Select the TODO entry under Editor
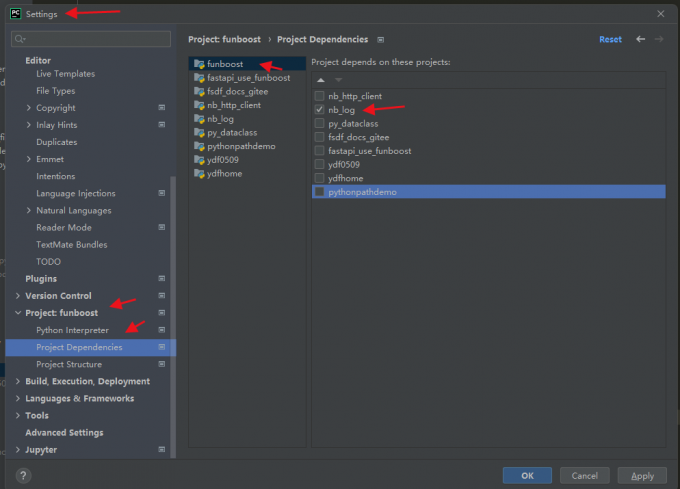Viewport: 680px width, 489px height. tap(49, 262)
